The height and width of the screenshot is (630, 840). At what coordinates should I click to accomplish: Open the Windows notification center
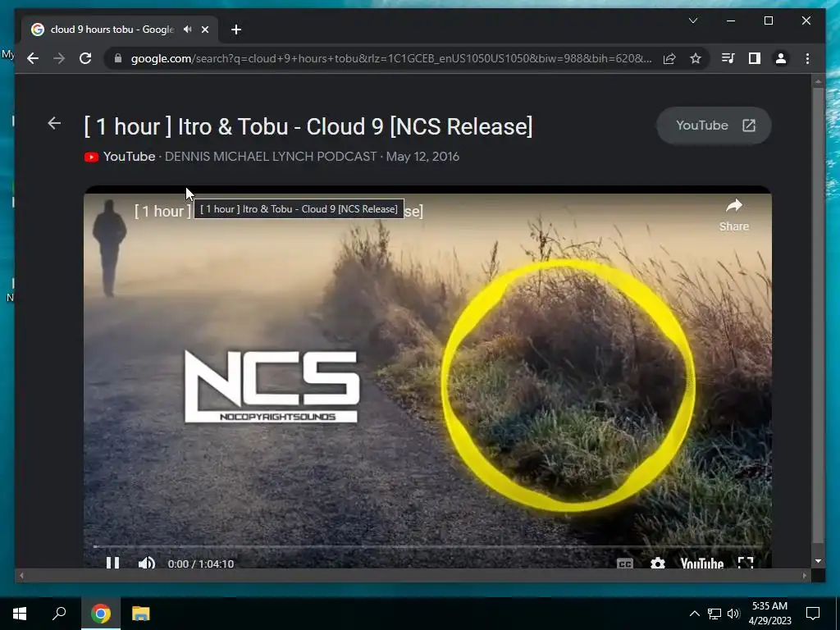click(813, 614)
